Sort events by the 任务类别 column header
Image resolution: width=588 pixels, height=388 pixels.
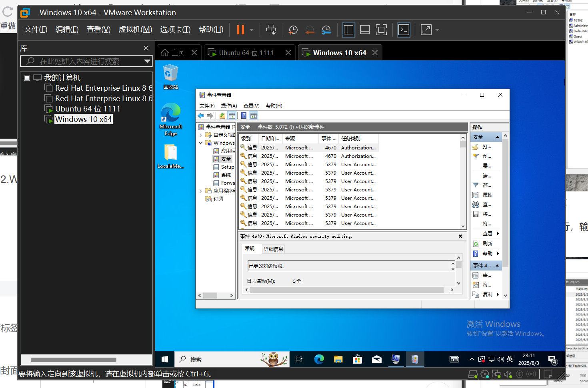click(358, 139)
